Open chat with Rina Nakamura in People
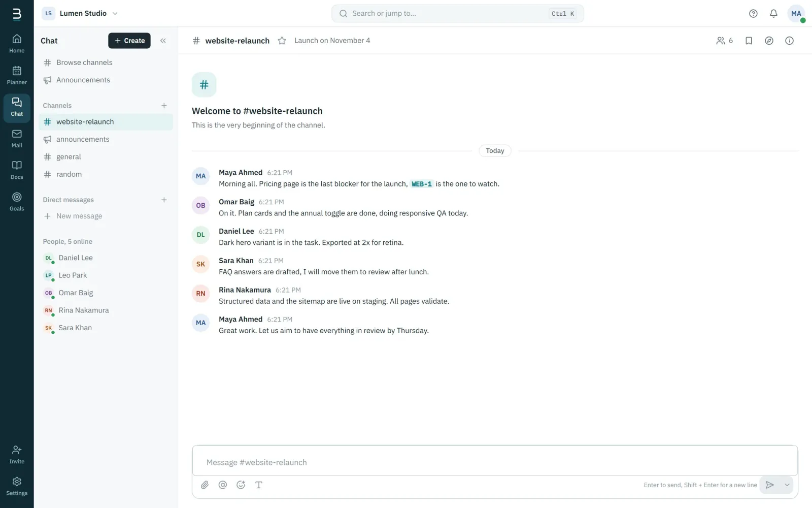Image resolution: width=812 pixels, height=508 pixels. 106,310
